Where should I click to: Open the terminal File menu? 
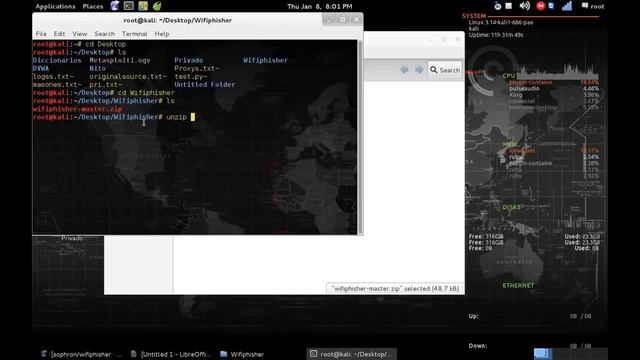41,34
